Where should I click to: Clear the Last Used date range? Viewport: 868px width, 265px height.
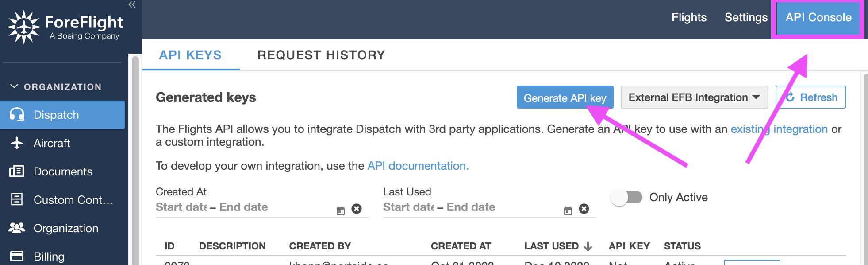point(584,209)
